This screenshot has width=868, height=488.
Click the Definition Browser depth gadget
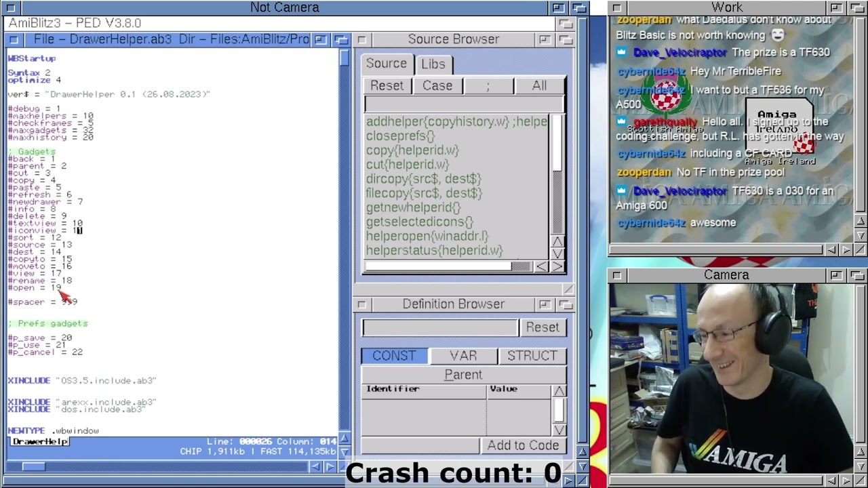565,304
